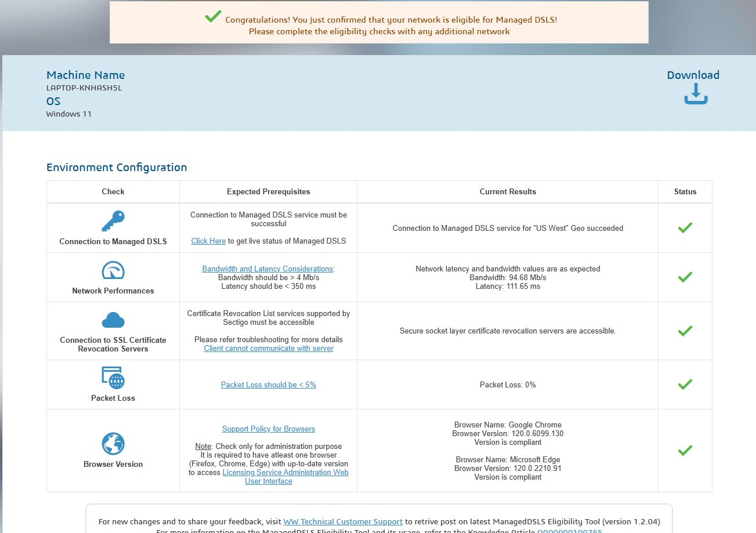Image resolution: width=756 pixels, height=533 pixels.
Task: Click the Browser Version globe icon
Action: click(113, 444)
